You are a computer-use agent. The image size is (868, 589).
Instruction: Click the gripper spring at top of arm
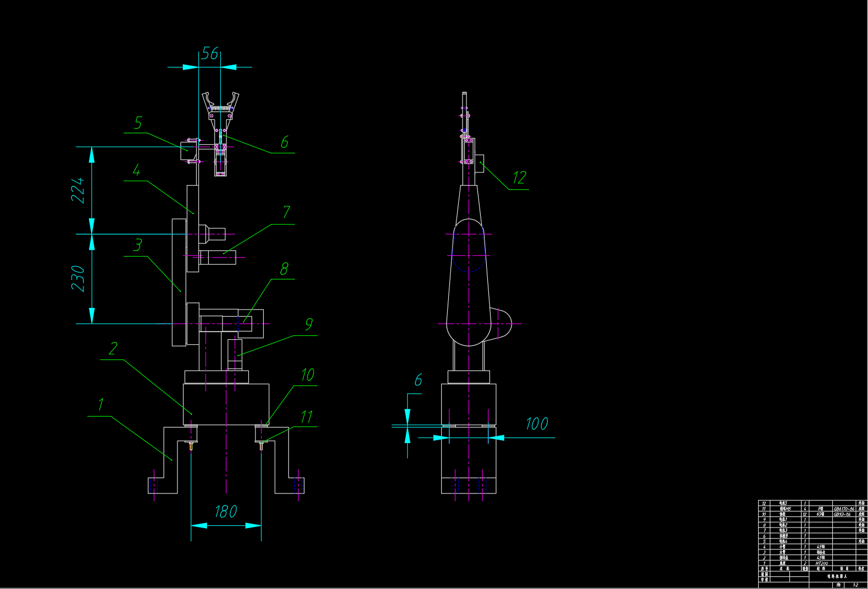tap(220, 108)
